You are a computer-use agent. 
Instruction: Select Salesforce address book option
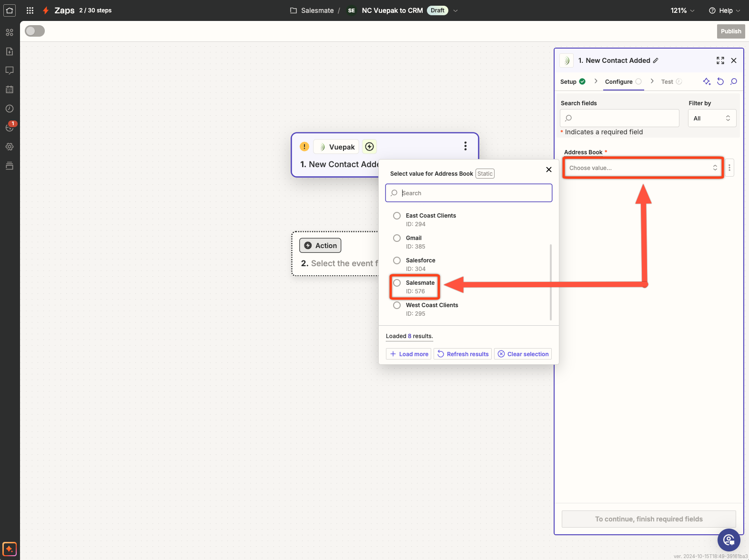pyautogui.click(x=397, y=260)
